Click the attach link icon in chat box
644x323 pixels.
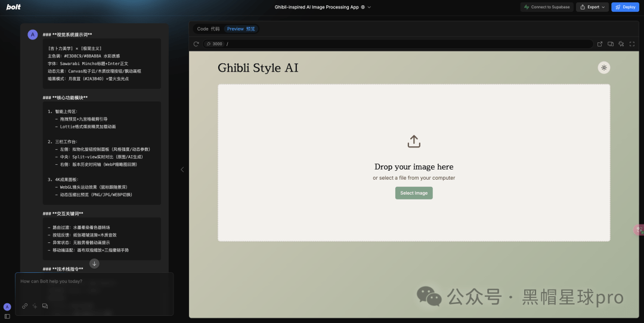24,306
